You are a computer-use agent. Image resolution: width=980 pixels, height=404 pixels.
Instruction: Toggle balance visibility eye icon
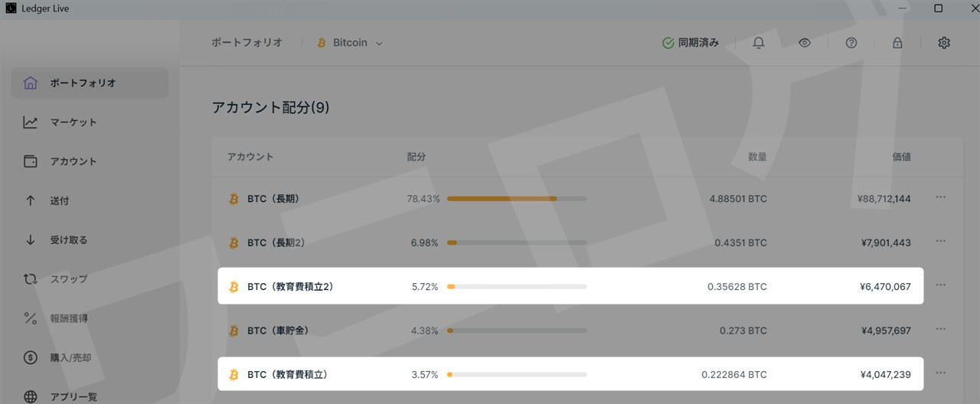click(805, 43)
